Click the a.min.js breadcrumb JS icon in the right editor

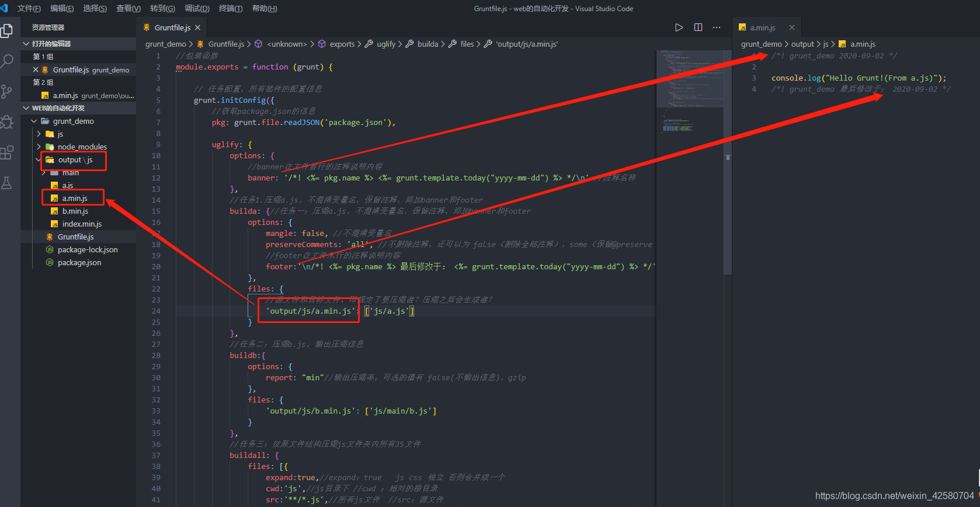pyautogui.click(x=842, y=44)
